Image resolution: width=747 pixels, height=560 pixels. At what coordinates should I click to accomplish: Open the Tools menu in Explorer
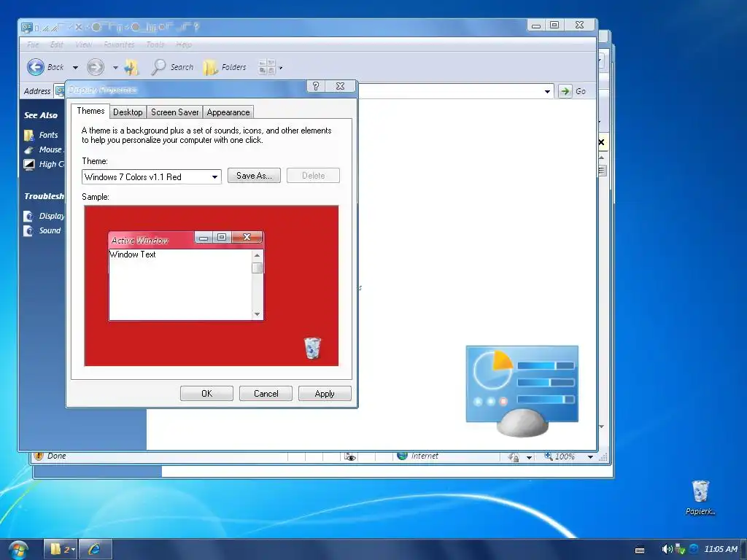click(x=155, y=44)
